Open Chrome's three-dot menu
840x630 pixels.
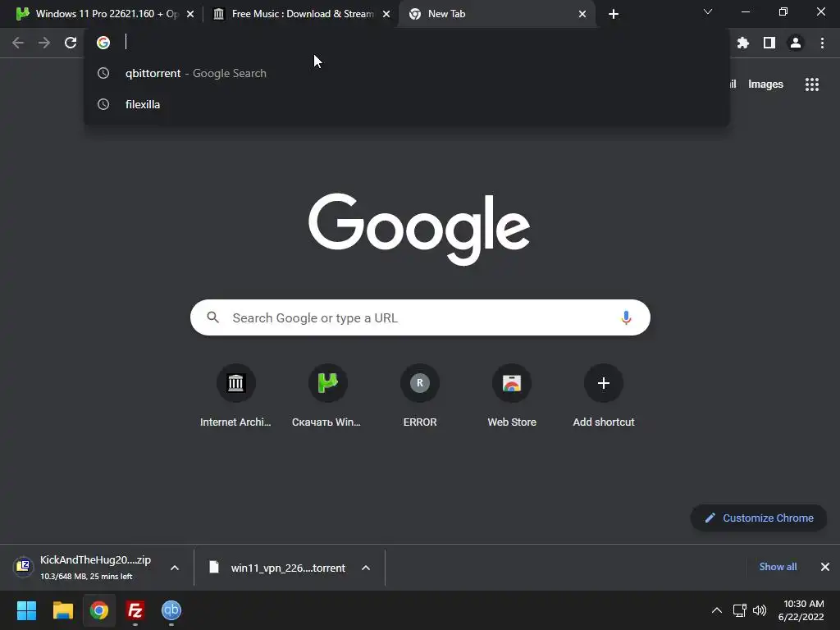[822, 43]
